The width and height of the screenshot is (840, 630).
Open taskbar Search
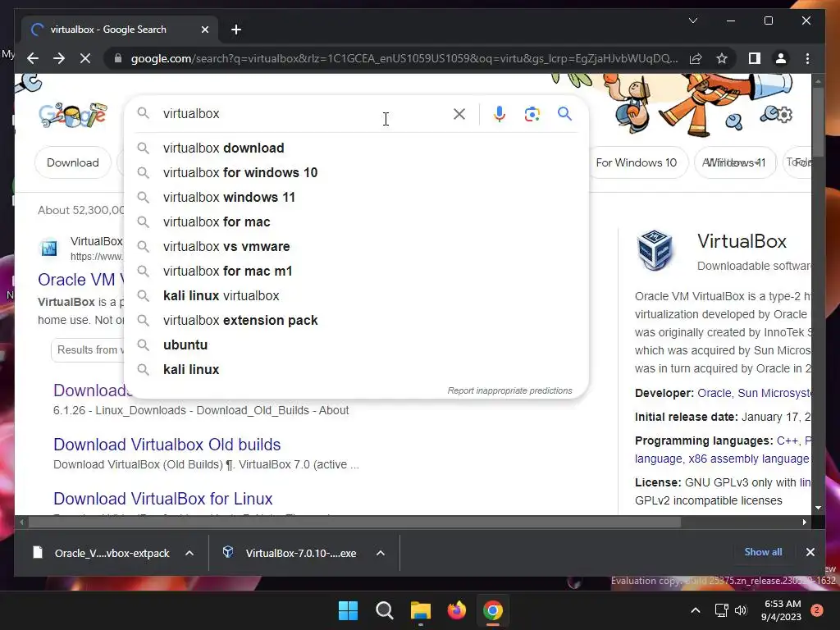pyautogui.click(x=384, y=610)
